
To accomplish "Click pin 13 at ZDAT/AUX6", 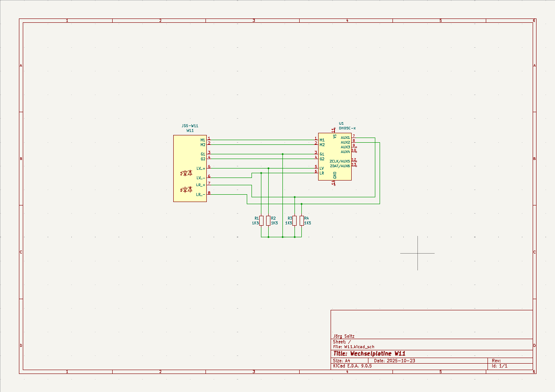I will click(354, 165).
